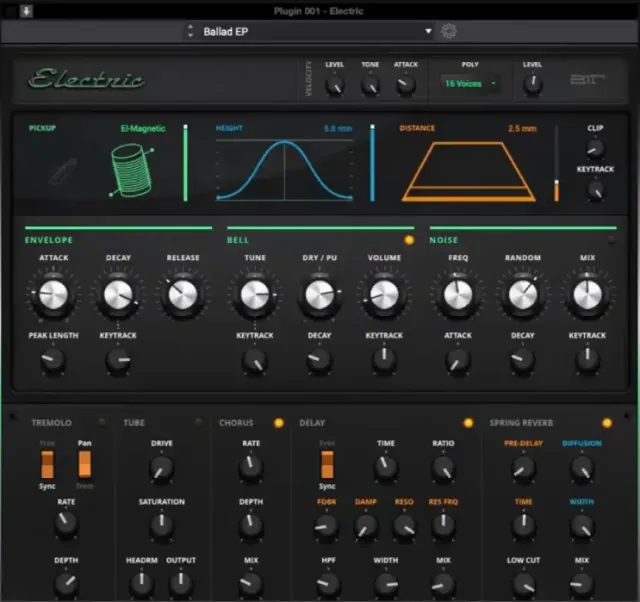640x602 pixels.
Task: Click the Tube Headrm knob
Action: click(x=142, y=583)
